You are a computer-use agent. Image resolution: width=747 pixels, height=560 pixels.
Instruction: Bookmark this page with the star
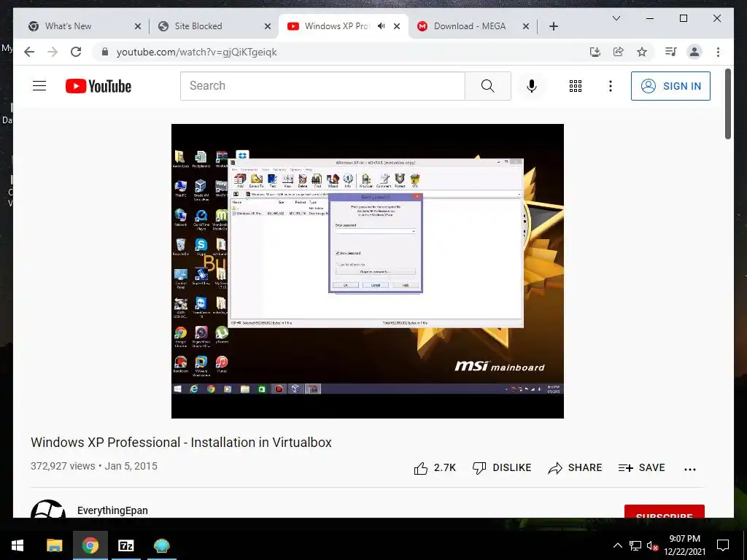pyautogui.click(x=642, y=52)
